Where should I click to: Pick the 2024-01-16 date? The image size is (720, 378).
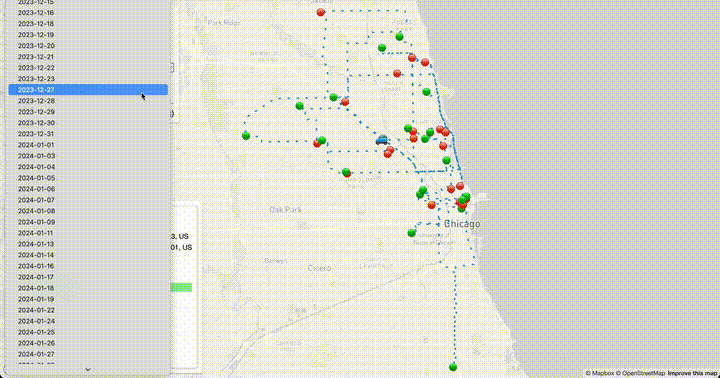click(x=88, y=266)
